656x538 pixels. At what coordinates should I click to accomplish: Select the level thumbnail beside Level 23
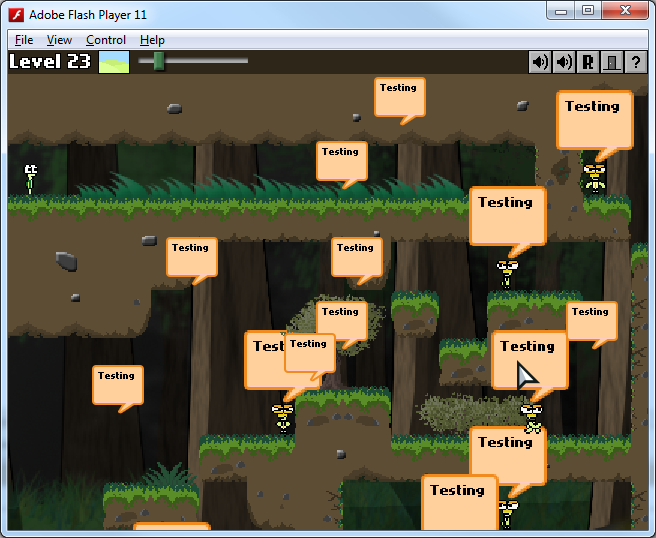[x=114, y=62]
